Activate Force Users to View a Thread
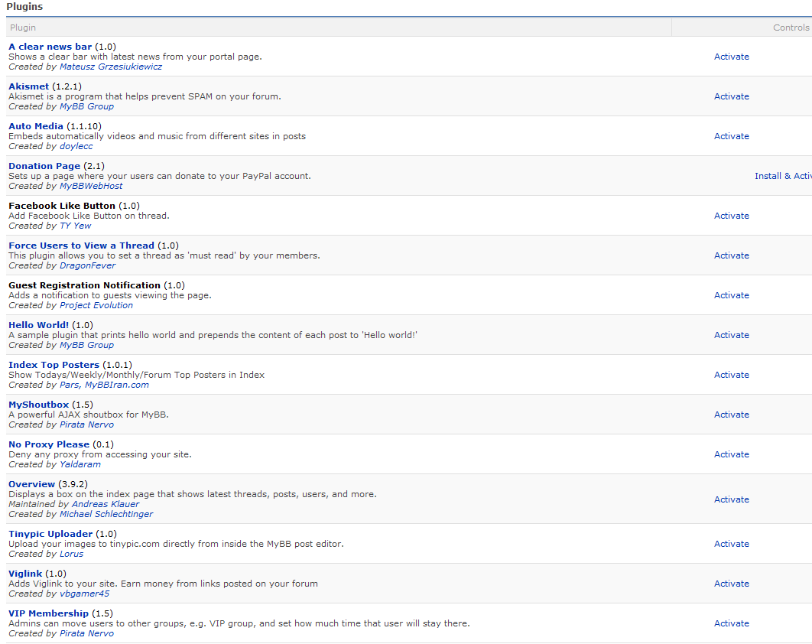 pos(731,255)
